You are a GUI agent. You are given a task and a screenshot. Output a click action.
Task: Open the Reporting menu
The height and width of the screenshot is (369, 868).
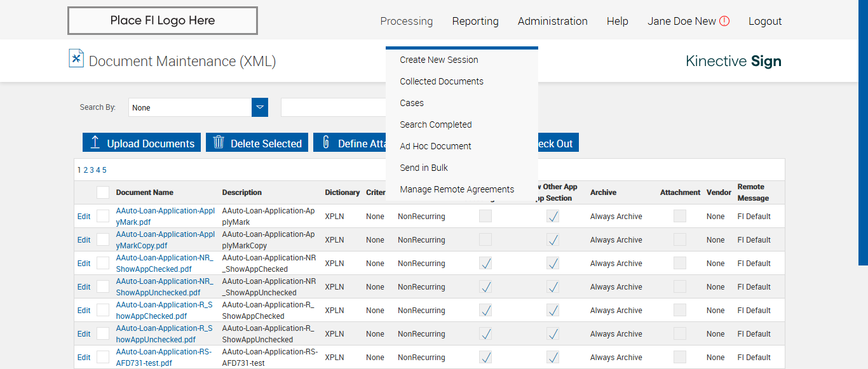coord(475,21)
